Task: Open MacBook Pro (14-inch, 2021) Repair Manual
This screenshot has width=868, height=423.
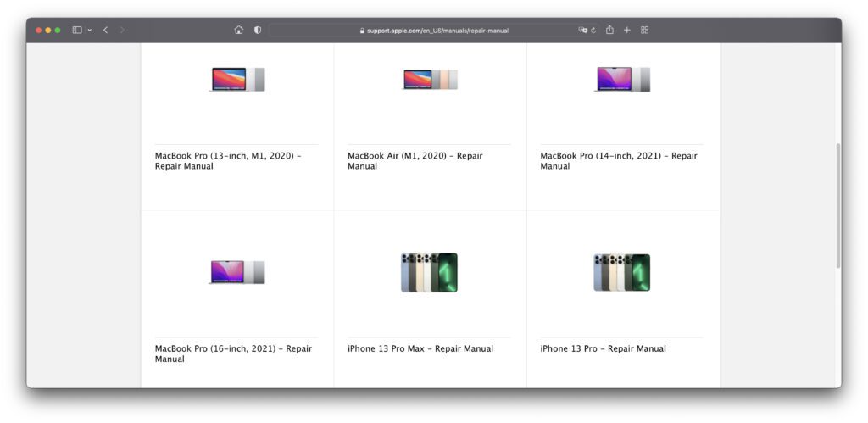Action: click(619, 161)
